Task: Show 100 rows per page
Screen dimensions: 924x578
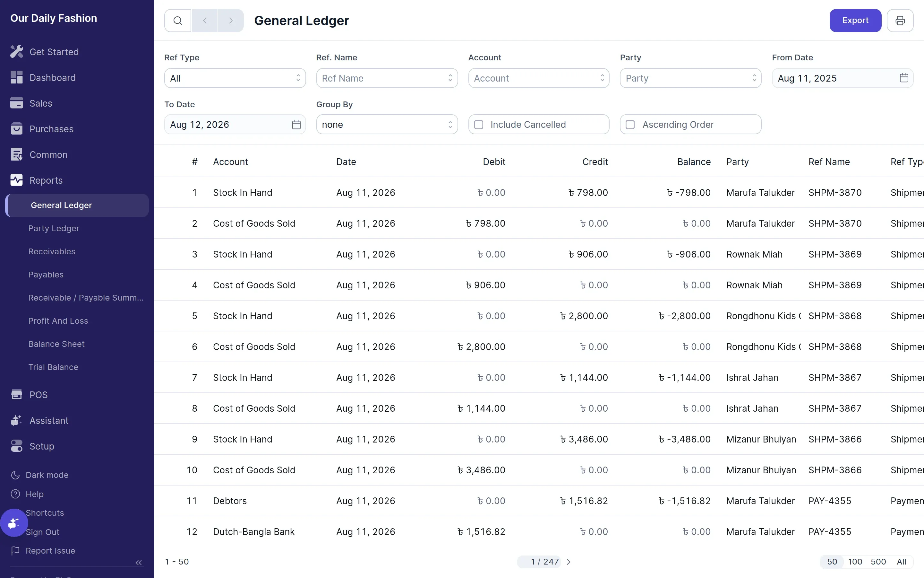Action: pos(855,562)
